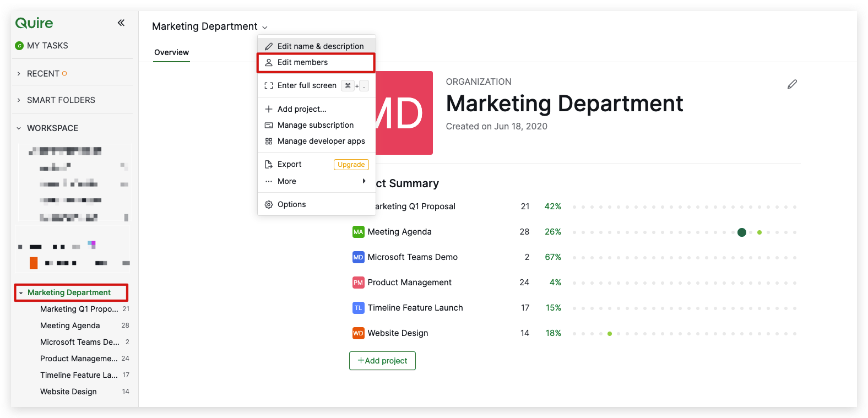Viewport: 868px width, 418px height.
Task: Click the orange Upgrade badge
Action: coord(351,165)
